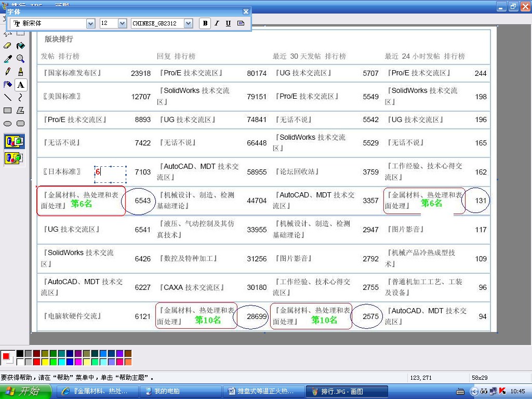
Task: Open the 新宋体 font name dropdown
Action: pyautogui.click(x=90, y=23)
